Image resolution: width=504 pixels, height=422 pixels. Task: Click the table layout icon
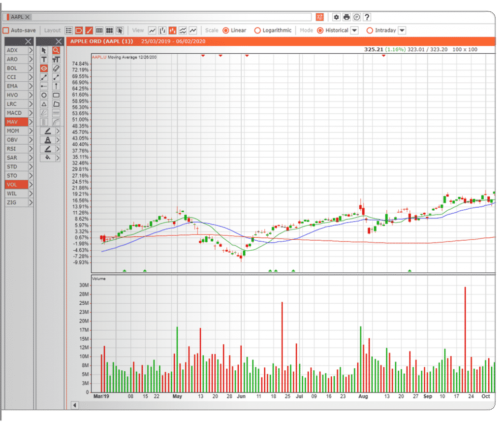(x=99, y=31)
